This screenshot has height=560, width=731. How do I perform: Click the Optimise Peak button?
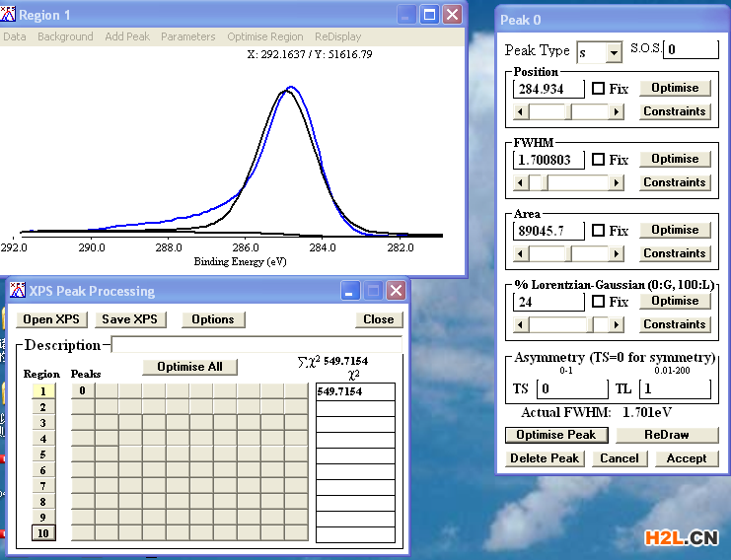[556, 435]
